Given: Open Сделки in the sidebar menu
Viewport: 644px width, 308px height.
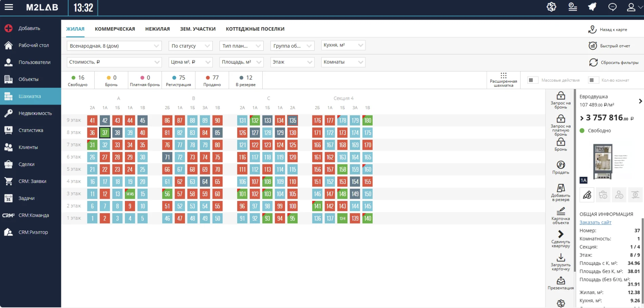Looking at the screenshot, I should tap(26, 164).
